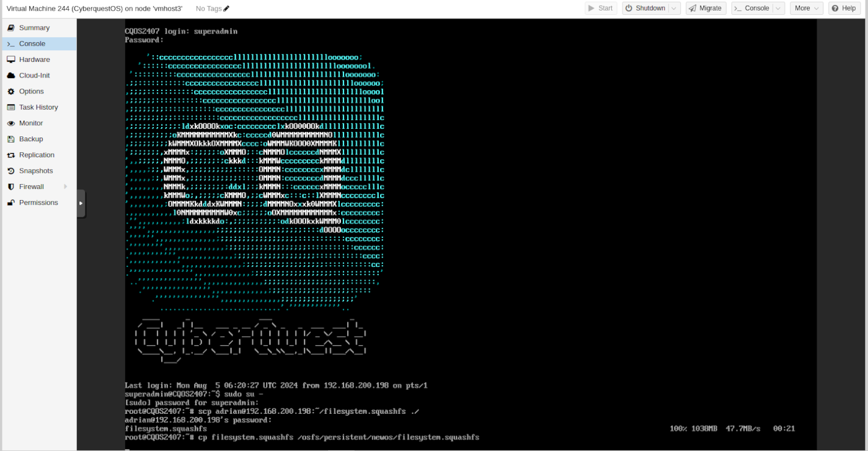Click the Console prompt icon in top toolbar
The height and width of the screenshot is (451, 868).
[x=738, y=8]
